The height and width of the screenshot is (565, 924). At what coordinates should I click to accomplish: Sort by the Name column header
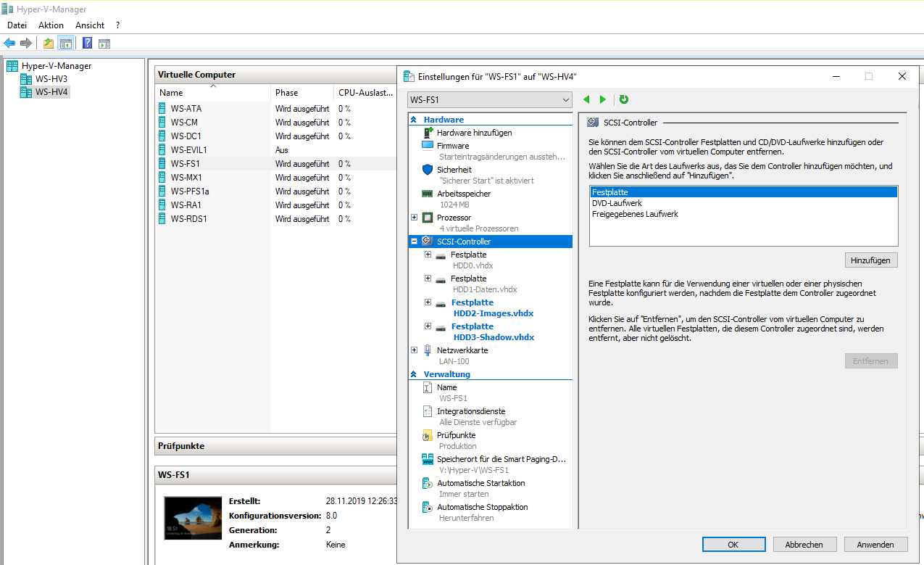pyautogui.click(x=214, y=93)
